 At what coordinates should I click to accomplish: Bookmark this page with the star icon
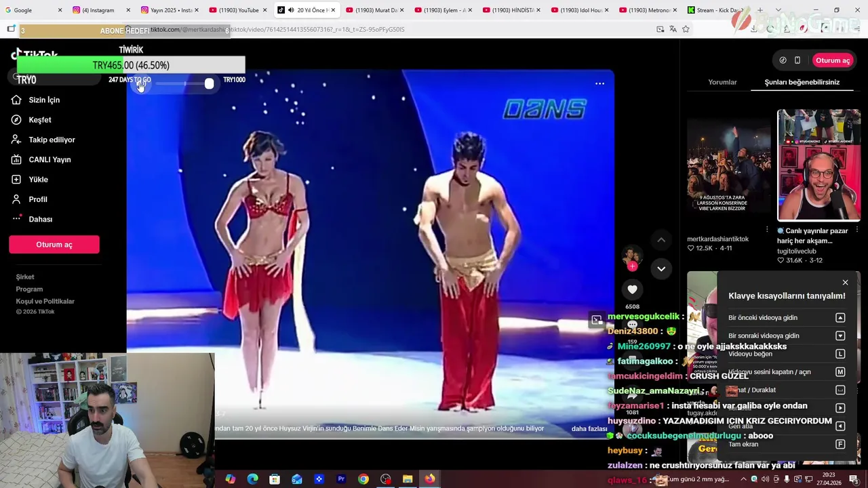click(x=686, y=29)
